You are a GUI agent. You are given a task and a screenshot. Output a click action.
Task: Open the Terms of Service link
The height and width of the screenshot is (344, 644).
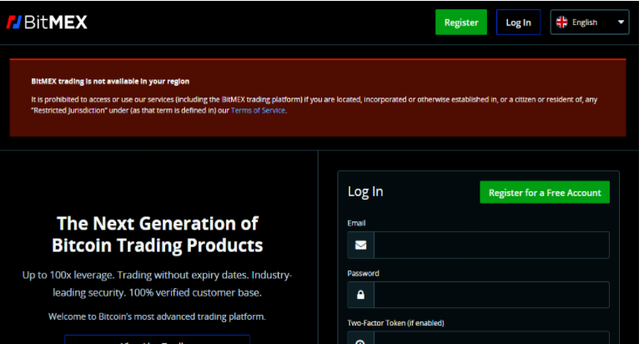click(258, 110)
